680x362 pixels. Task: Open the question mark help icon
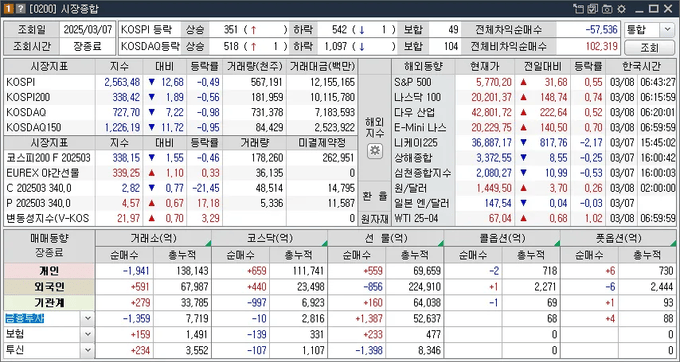pyautogui.click(x=20, y=9)
